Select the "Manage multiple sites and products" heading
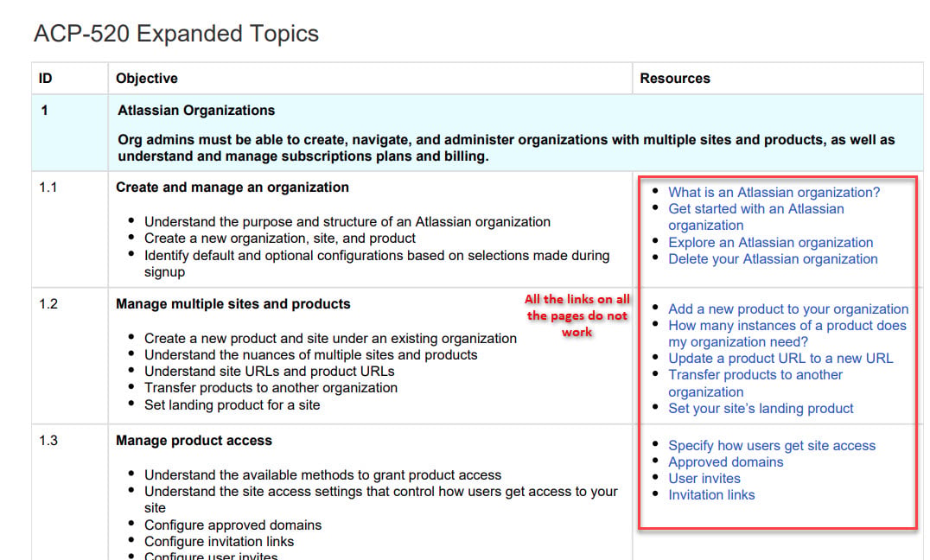This screenshot has height=560, width=930. coord(233,304)
